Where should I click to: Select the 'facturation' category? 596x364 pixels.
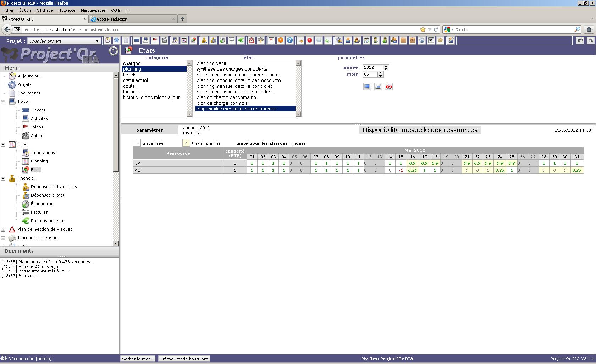point(134,92)
